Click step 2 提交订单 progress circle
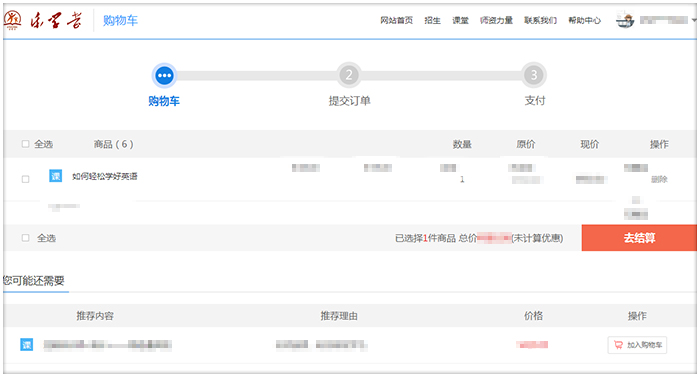This screenshot has width=700, height=377. pyautogui.click(x=349, y=75)
